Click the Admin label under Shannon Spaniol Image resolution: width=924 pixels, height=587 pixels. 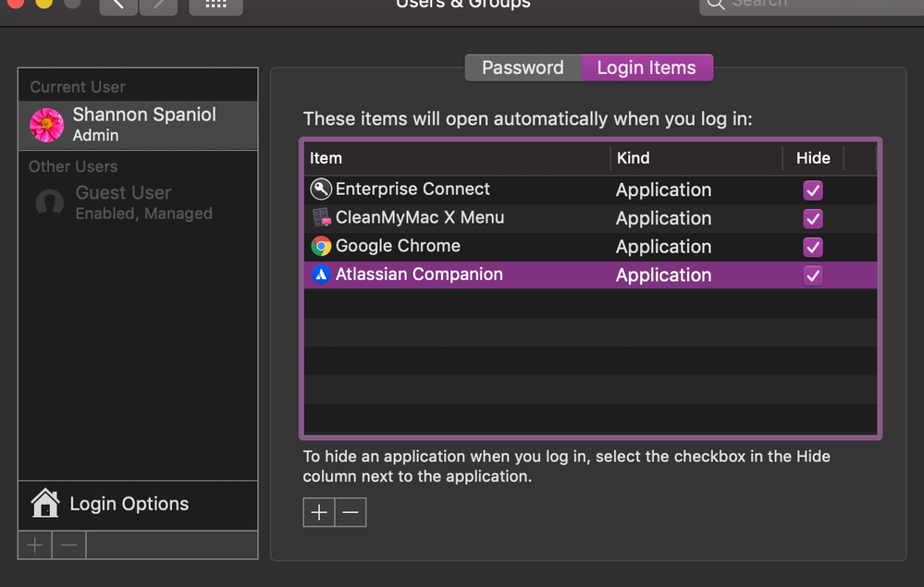pyautogui.click(x=95, y=135)
